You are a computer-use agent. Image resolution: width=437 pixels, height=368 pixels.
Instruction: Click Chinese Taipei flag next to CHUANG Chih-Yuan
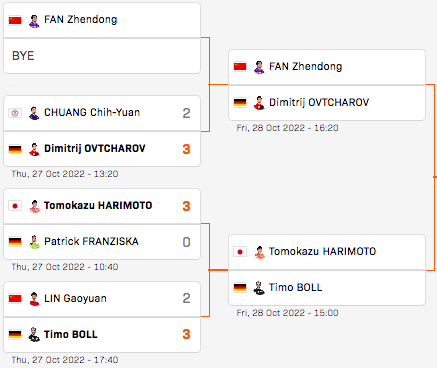pos(15,113)
